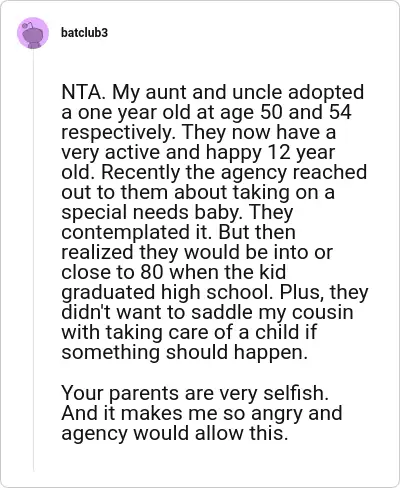
Task: Click the 'Your parents are very selfish' sentence
Action: pyautogui.click(x=195, y=393)
